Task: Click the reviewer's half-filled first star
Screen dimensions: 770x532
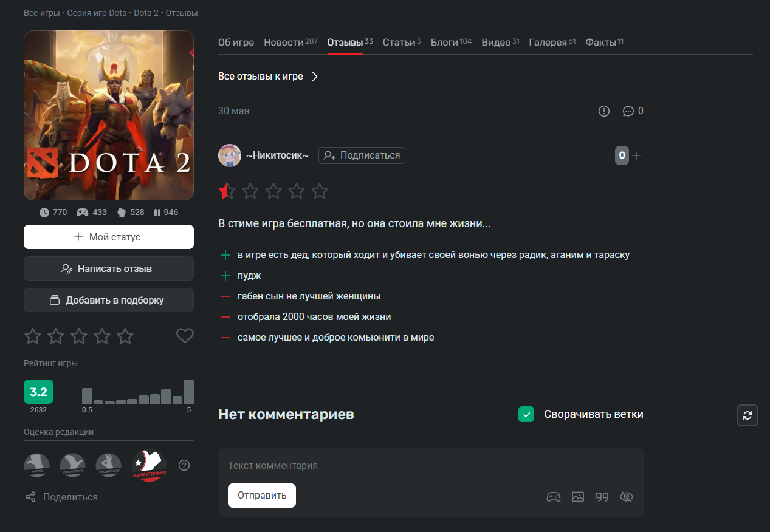Action: click(x=227, y=191)
